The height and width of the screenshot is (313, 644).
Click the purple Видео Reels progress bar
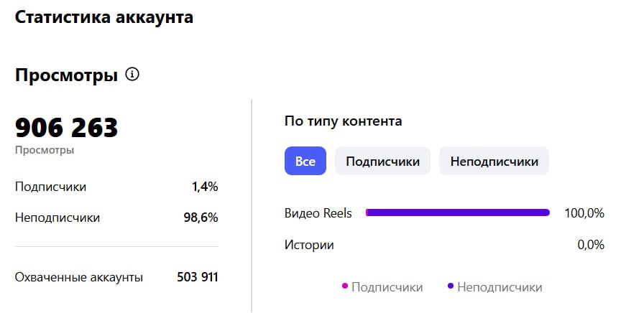coord(458,212)
